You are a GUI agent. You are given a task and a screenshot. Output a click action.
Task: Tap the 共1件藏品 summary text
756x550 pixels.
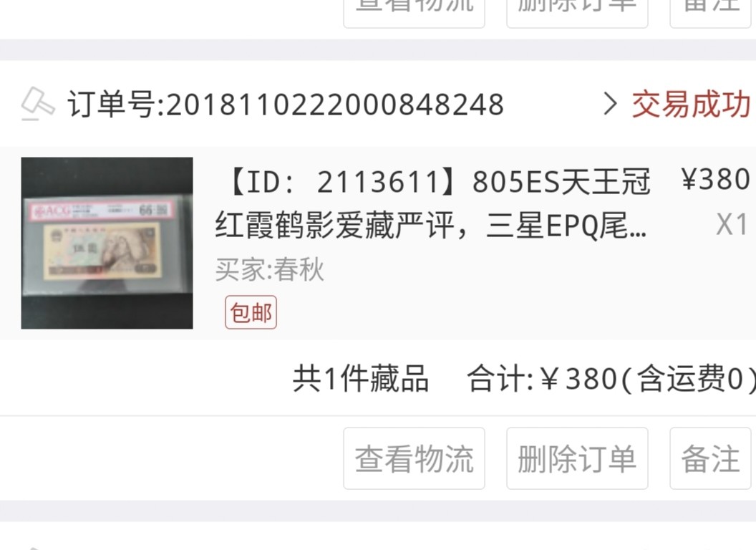point(361,378)
